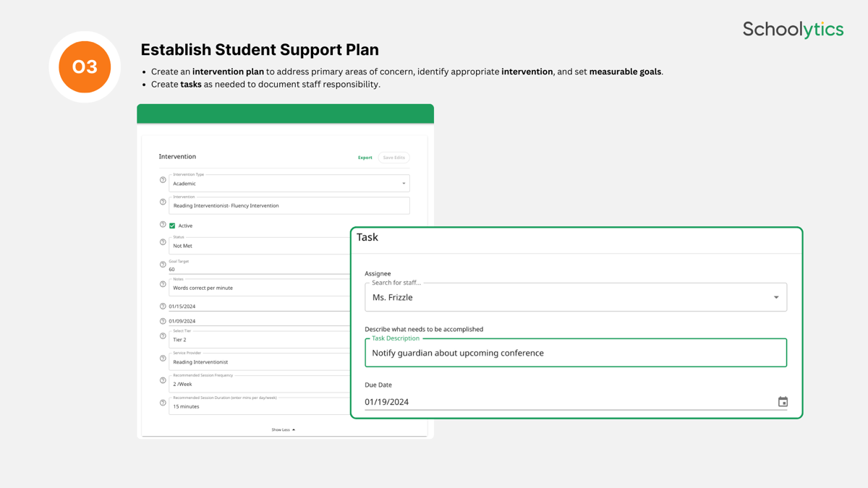Click help icon beside Intervention Type

(x=163, y=180)
